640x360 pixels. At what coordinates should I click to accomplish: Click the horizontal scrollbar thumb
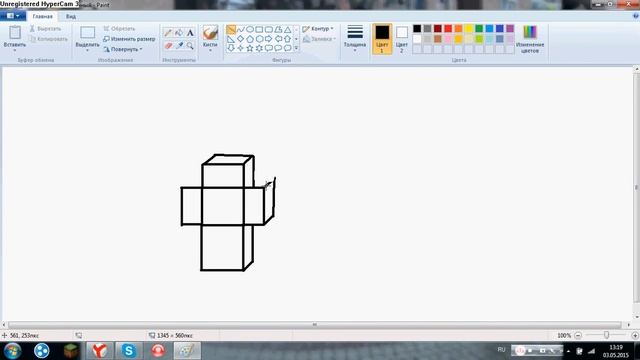tap(314, 325)
